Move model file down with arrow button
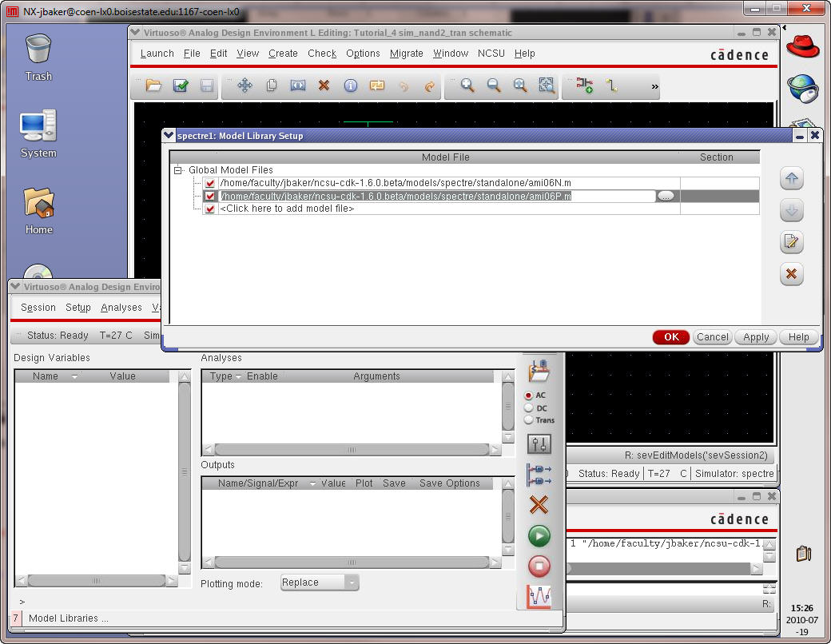Image resolution: width=831 pixels, height=644 pixels. [791, 210]
